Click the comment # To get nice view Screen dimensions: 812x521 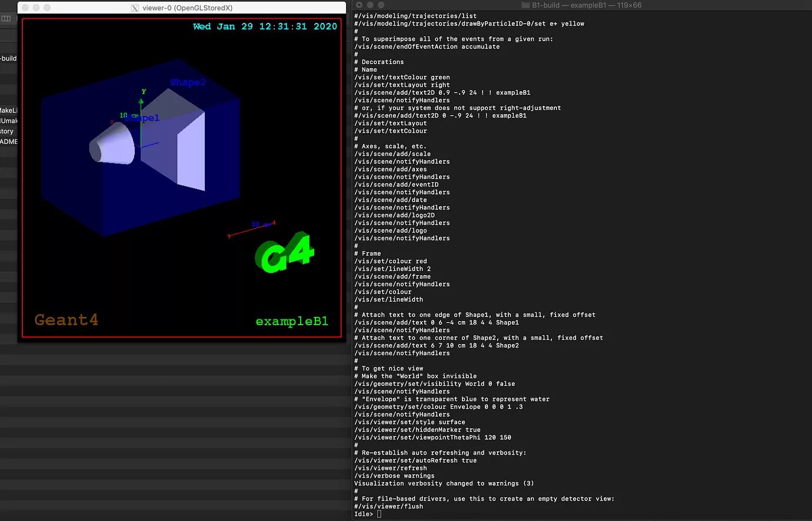[388, 368]
